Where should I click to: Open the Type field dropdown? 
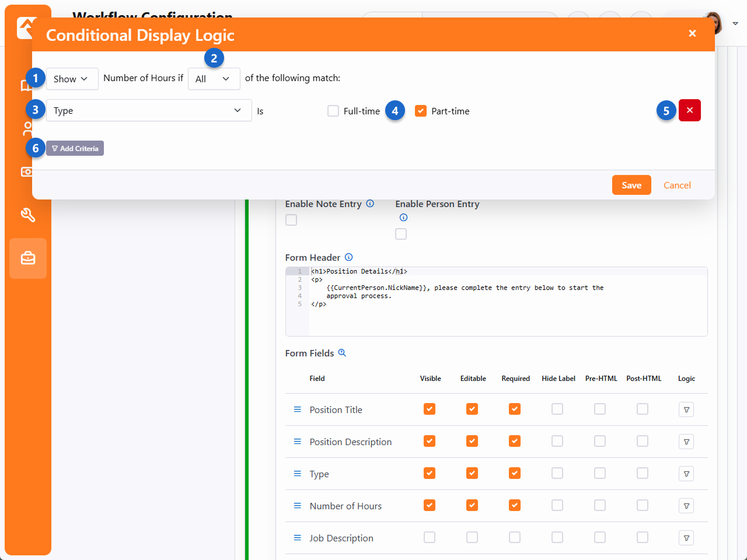point(149,110)
